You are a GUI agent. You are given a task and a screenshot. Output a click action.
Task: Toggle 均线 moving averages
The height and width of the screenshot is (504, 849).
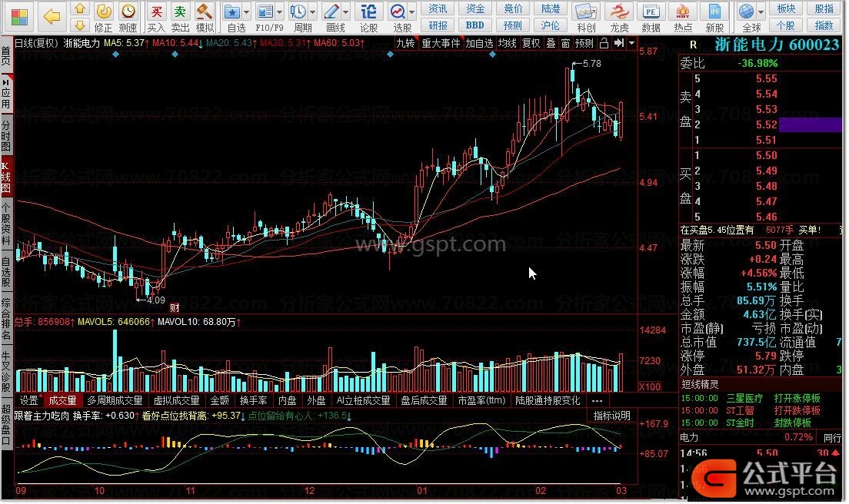[x=507, y=43]
